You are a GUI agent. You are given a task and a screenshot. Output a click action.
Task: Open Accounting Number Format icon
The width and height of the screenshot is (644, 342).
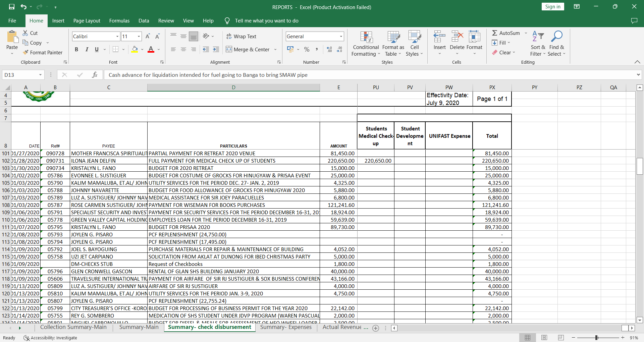coord(290,49)
